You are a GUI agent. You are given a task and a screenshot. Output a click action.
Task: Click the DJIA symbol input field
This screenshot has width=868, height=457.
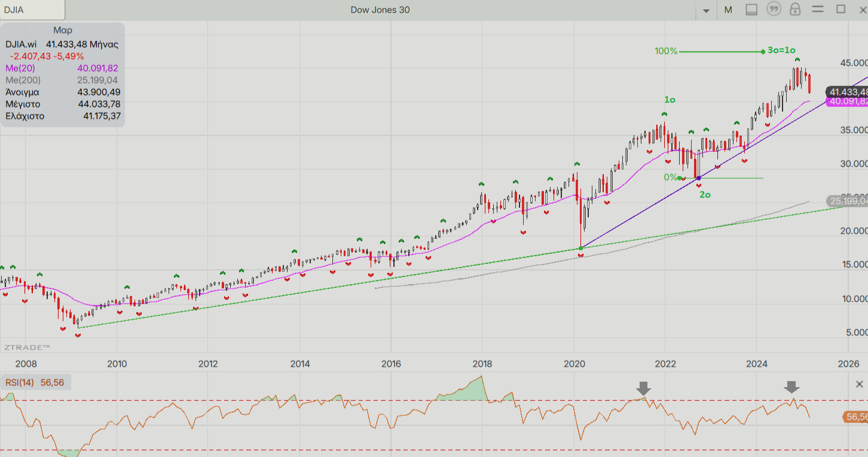(x=33, y=10)
